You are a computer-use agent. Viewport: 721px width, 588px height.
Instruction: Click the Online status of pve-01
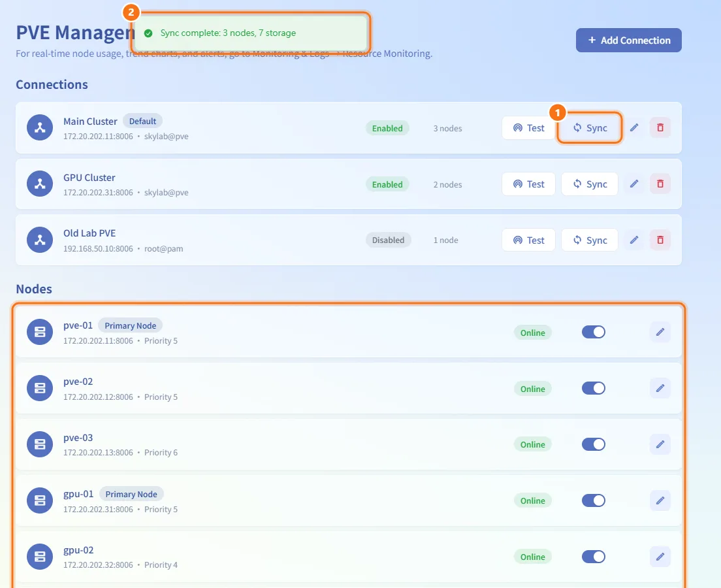click(x=532, y=333)
